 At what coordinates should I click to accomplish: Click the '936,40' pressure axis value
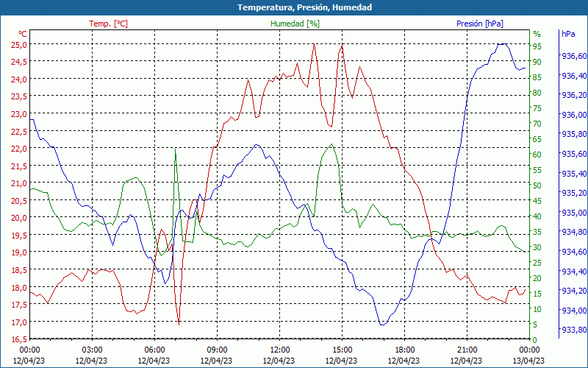[574, 76]
